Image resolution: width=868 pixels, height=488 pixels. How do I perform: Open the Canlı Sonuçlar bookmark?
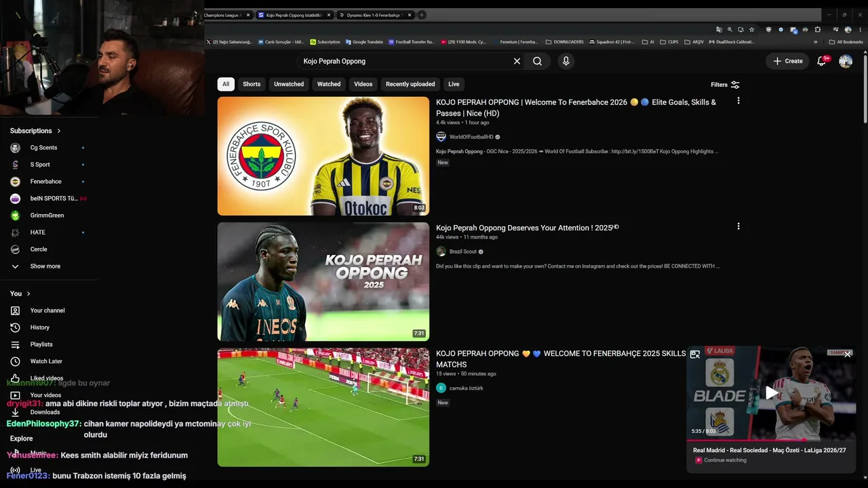point(281,42)
